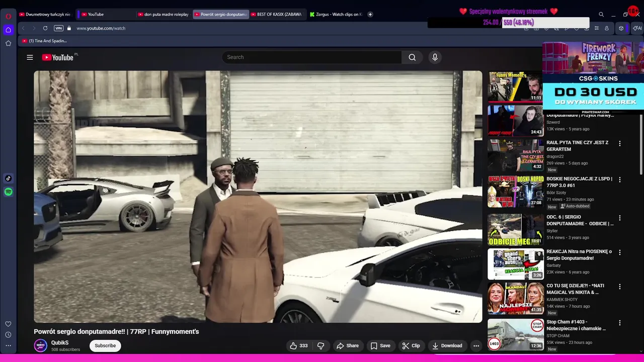Open the cube extensions icon
644x362 pixels.
621,28
